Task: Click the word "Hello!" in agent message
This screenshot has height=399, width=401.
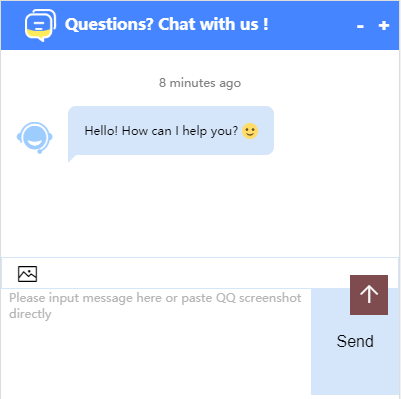Action: click(x=101, y=131)
